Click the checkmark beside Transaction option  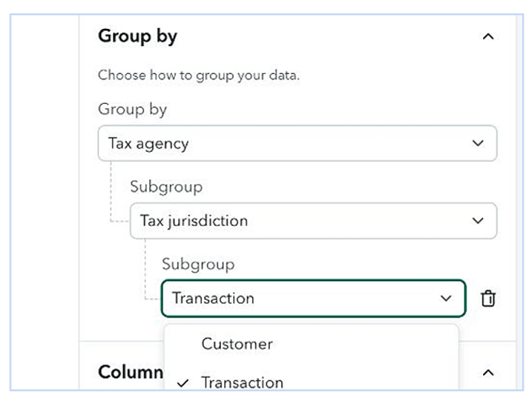(x=183, y=383)
